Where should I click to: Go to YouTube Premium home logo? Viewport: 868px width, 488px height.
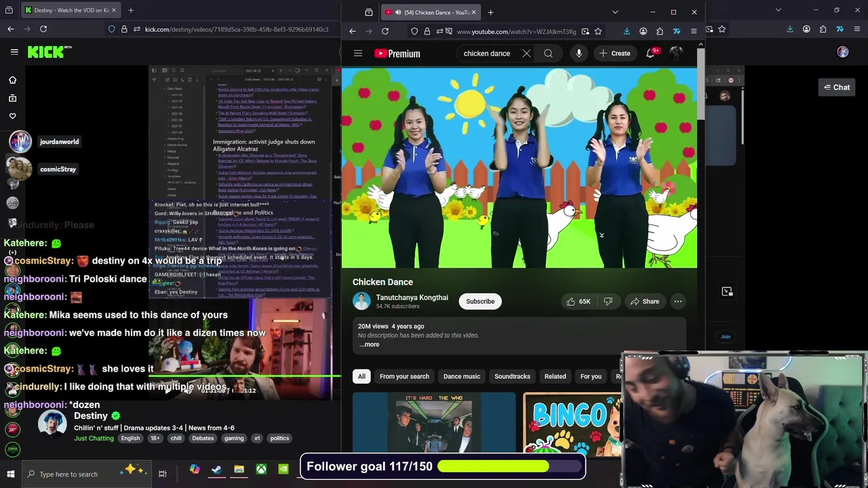click(x=397, y=54)
